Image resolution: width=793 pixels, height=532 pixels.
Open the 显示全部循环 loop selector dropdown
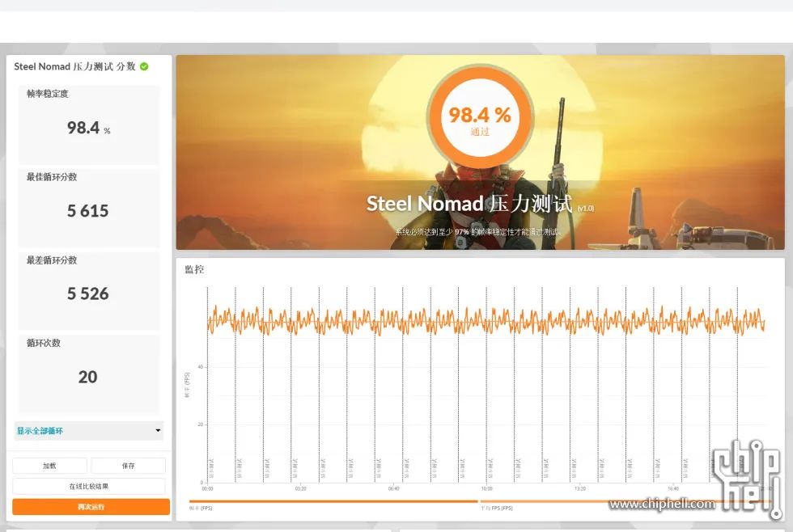click(x=89, y=431)
